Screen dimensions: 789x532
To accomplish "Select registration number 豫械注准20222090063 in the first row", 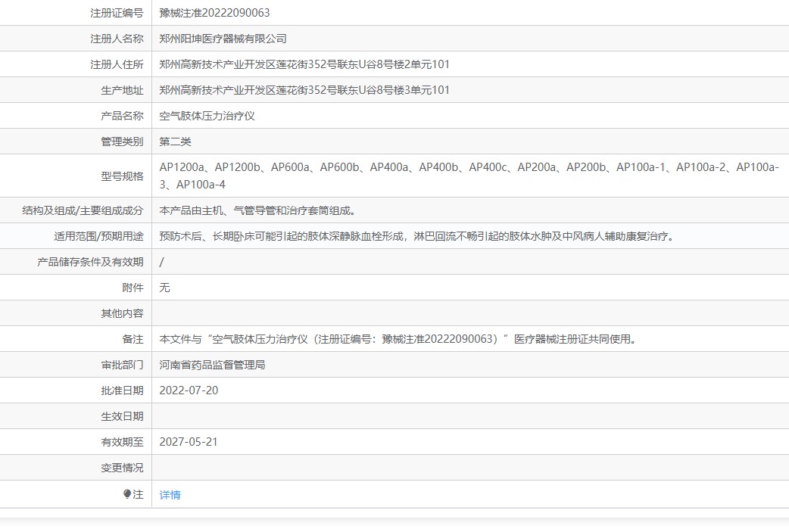I will click(x=214, y=13).
